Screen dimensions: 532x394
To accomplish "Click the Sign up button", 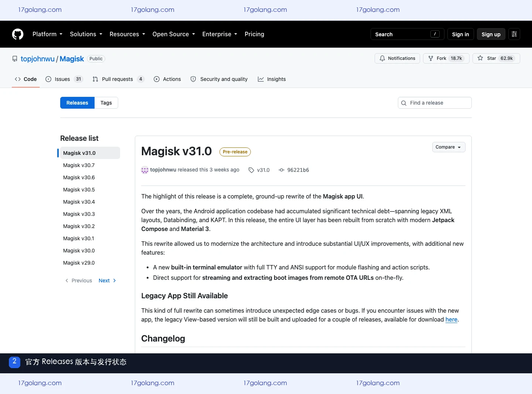I will point(491,34).
